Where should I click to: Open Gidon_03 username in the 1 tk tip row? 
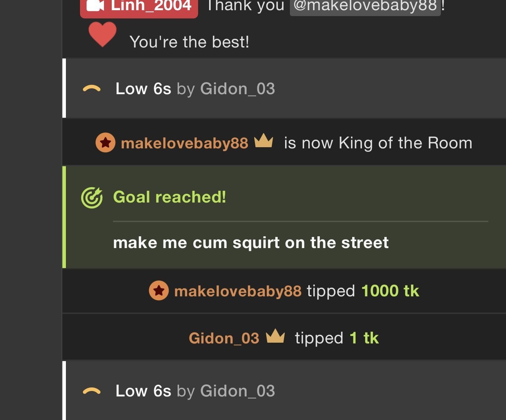point(224,338)
